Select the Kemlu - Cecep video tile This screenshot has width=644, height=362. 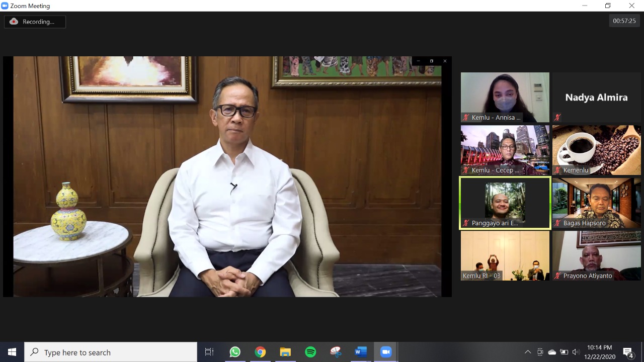tap(505, 150)
